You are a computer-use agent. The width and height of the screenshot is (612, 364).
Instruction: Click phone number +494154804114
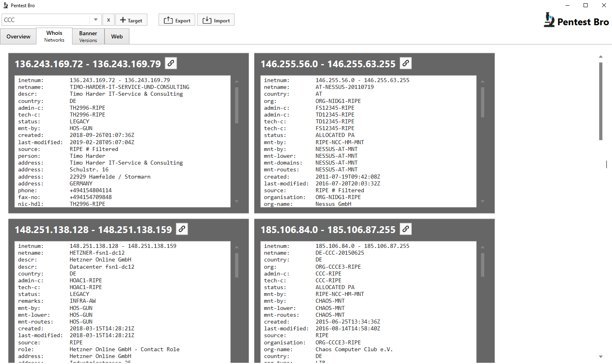[x=91, y=190]
